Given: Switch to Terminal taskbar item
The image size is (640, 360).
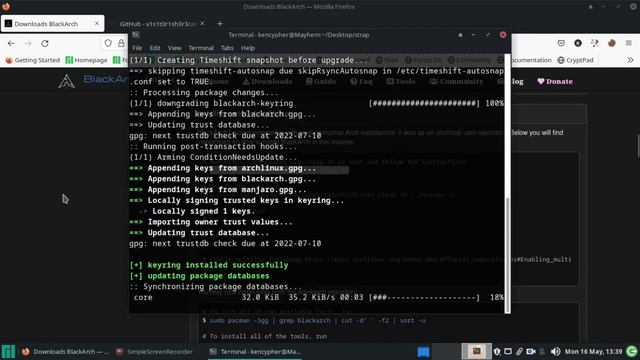Looking at the screenshot, I should point(255,351).
